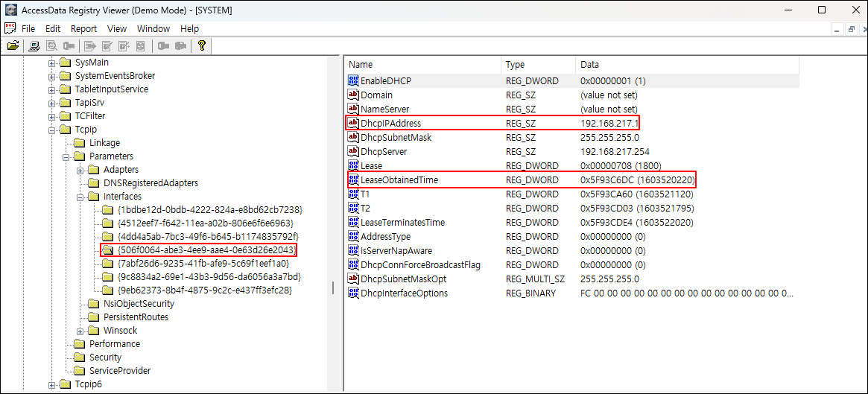Click the DWORD icon next to EnableDHCP
This screenshot has width=868, height=394.
(x=353, y=80)
